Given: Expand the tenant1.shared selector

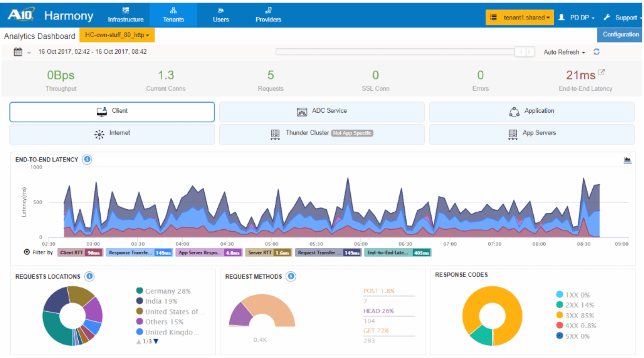Looking at the screenshot, I should 520,17.
